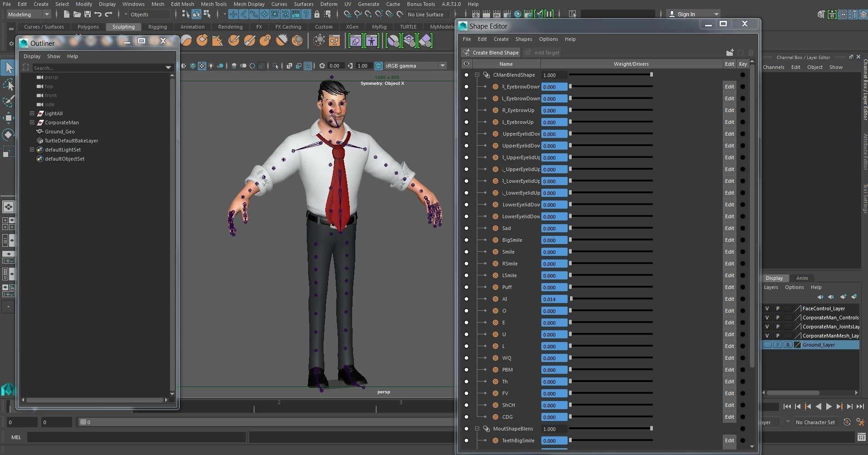Screen dimensions: 868x455
Task: Click the Go to end of playback range
Action: 860,406
